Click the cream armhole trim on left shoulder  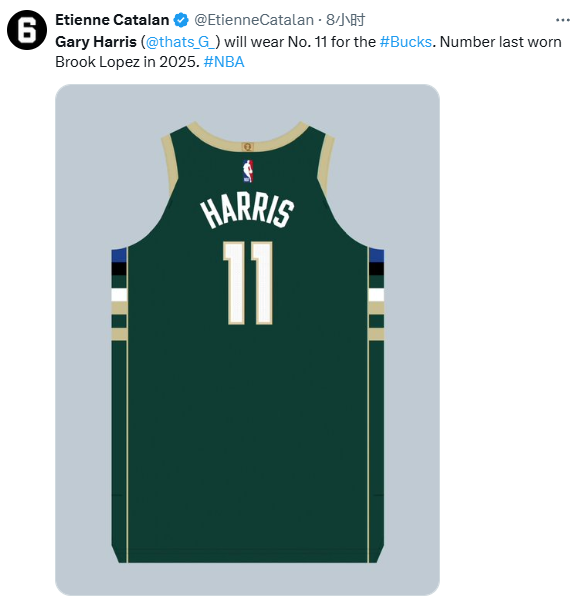click(169, 163)
